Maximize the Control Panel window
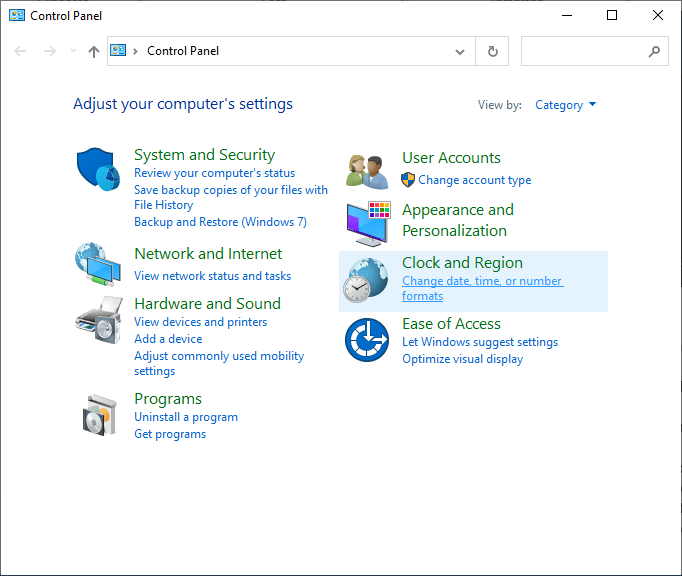682x576 pixels. [612, 16]
